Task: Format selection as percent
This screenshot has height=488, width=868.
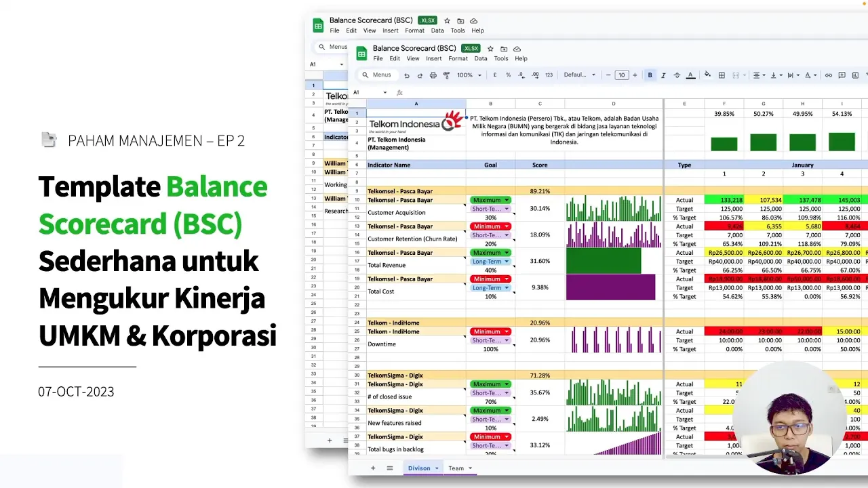Action: [508, 75]
